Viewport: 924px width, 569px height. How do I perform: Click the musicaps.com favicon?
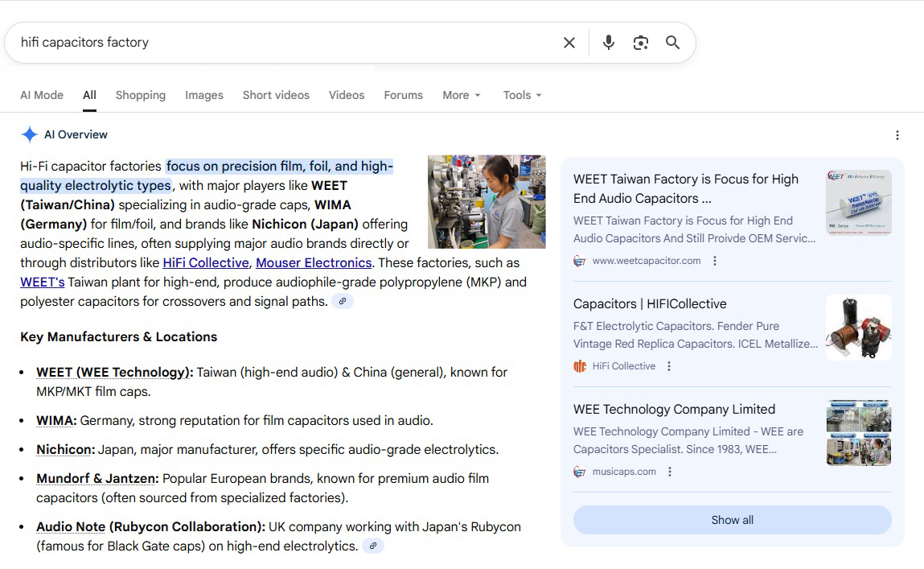tap(579, 471)
